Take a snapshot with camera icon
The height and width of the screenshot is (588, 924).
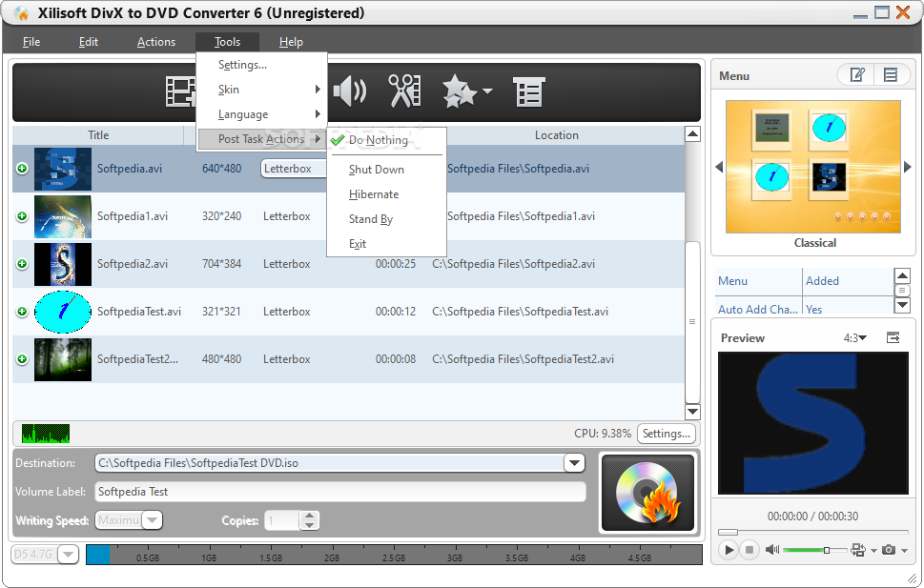point(889,550)
